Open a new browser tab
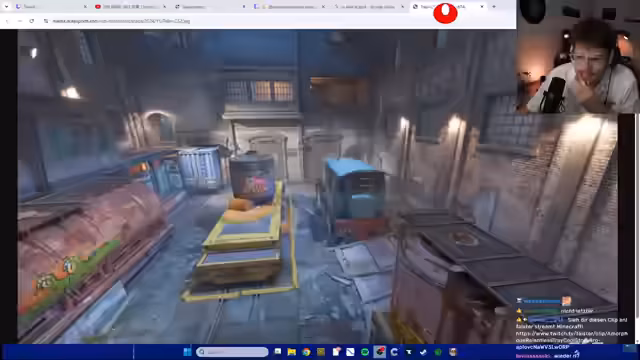 tap(494, 7)
